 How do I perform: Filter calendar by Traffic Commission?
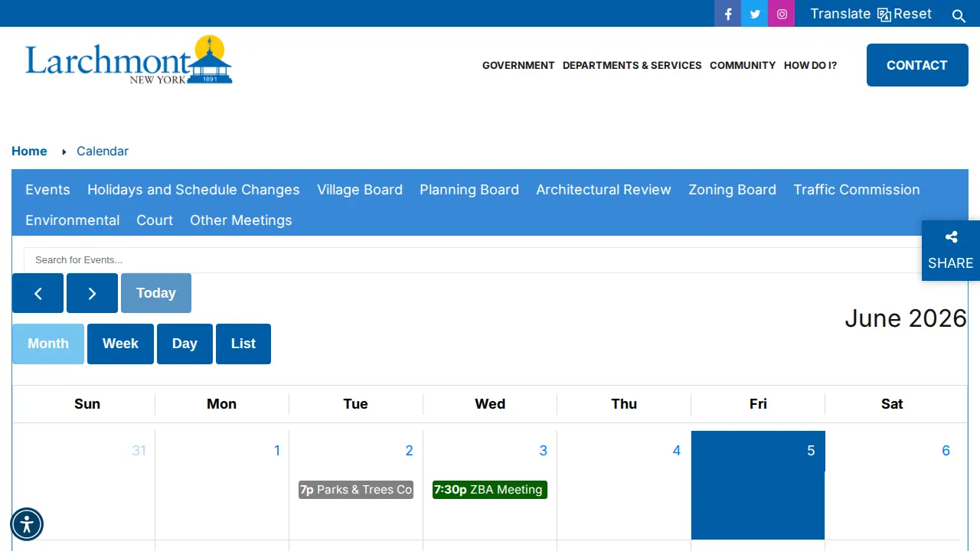pyautogui.click(x=857, y=190)
